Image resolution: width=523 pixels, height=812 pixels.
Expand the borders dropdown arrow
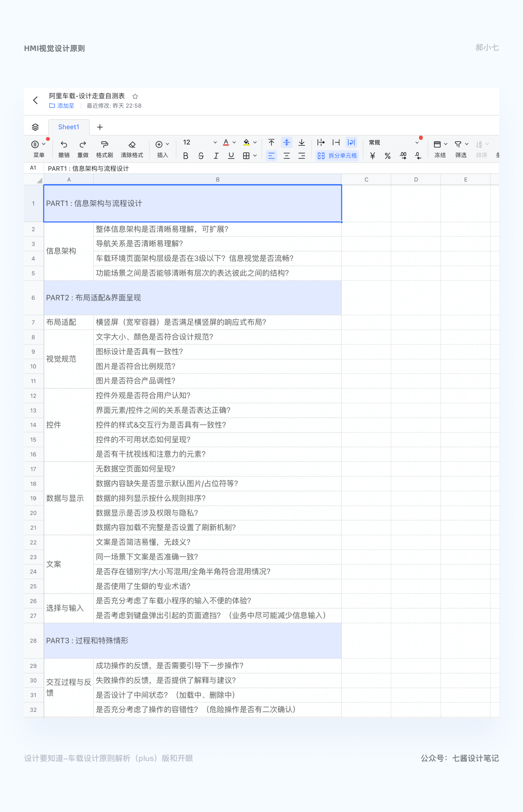pos(255,156)
